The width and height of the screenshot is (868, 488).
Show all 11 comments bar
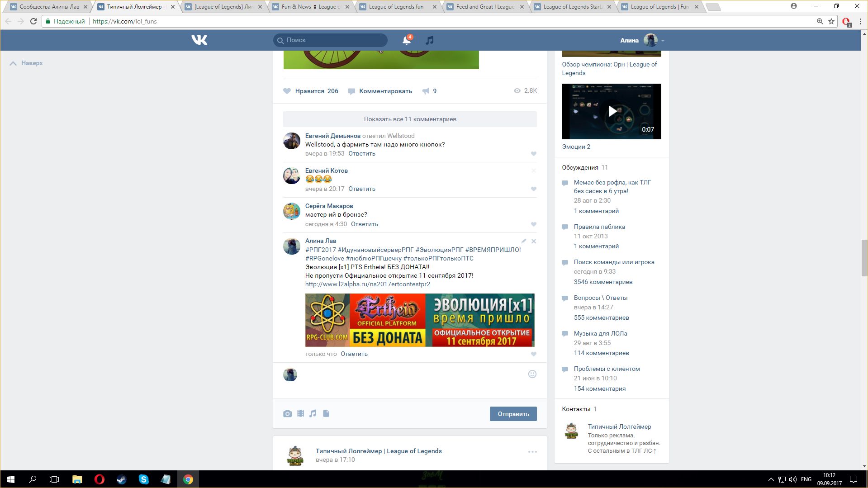(x=410, y=119)
